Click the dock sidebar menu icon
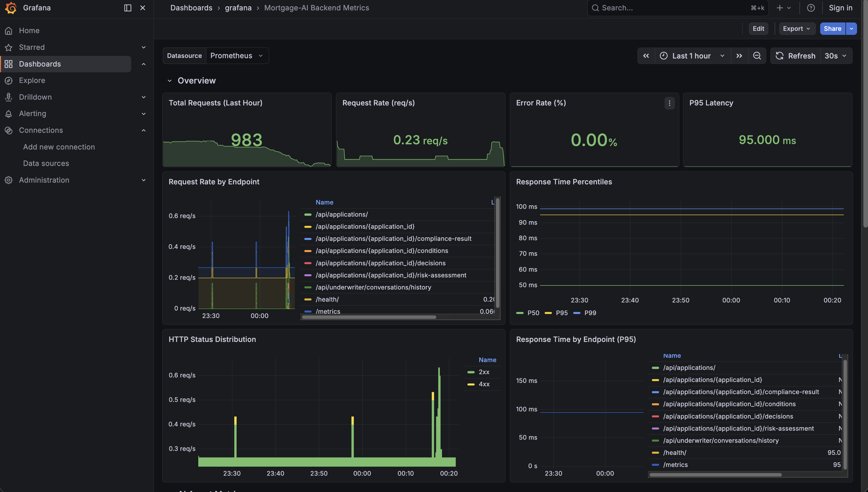Viewport: 868px width, 492px height. click(127, 8)
